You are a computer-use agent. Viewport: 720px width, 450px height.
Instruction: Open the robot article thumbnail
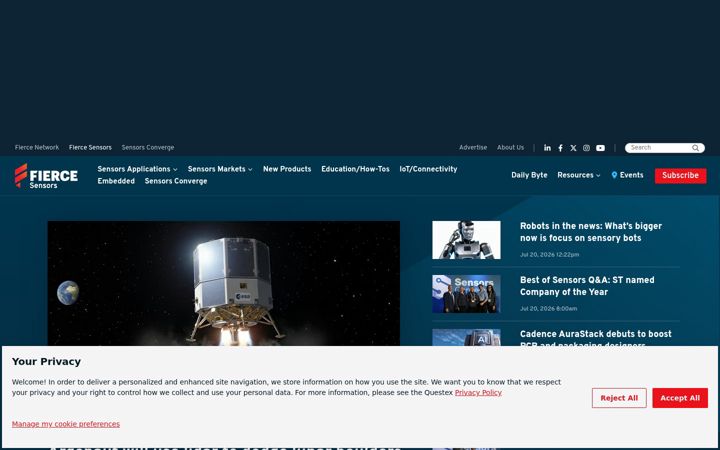tap(466, 240)
